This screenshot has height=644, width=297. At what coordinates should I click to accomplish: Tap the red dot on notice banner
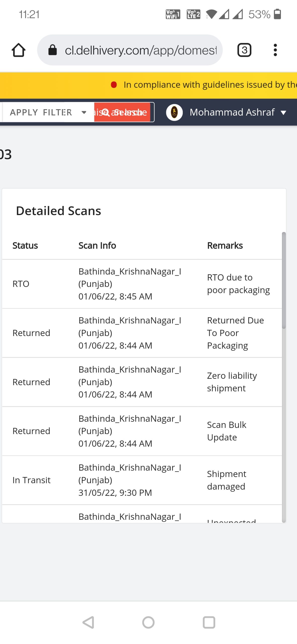(114, 85)
